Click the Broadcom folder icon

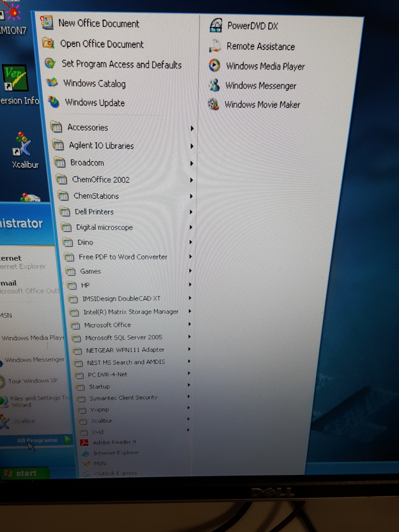pos(60,162)
